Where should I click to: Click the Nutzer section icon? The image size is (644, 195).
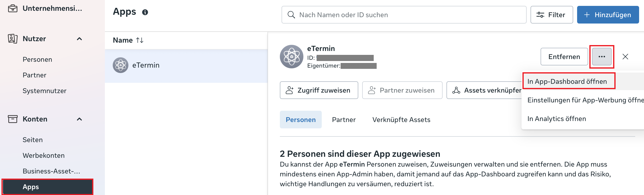point(13,39)
